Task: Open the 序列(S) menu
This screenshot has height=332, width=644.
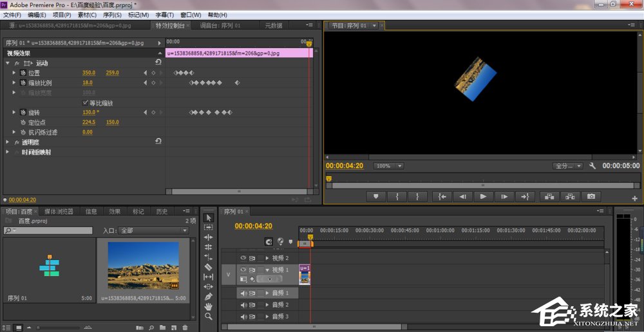Action: [x=111, y=15]
